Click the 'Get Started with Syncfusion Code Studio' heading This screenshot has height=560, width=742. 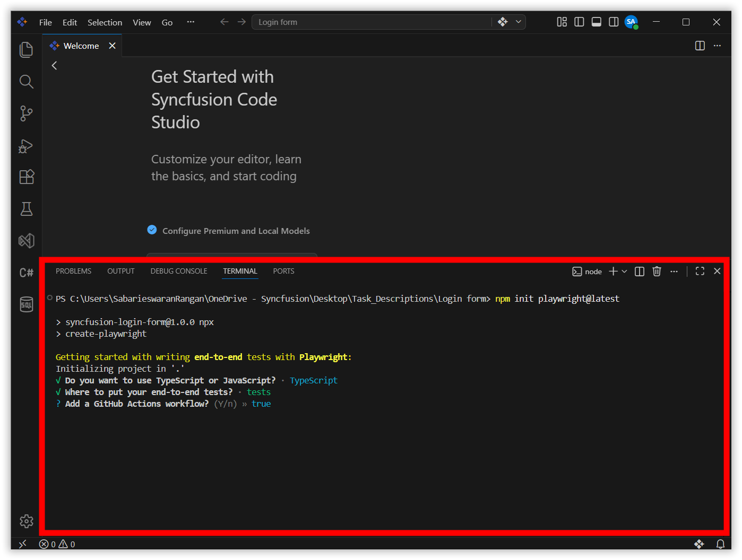click(214, 100)
